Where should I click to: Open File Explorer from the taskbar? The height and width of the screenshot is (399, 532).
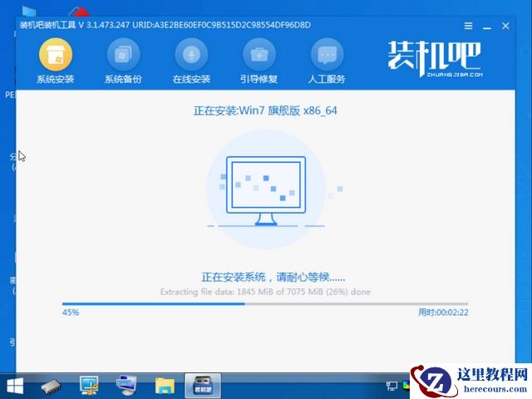point(165,386)
